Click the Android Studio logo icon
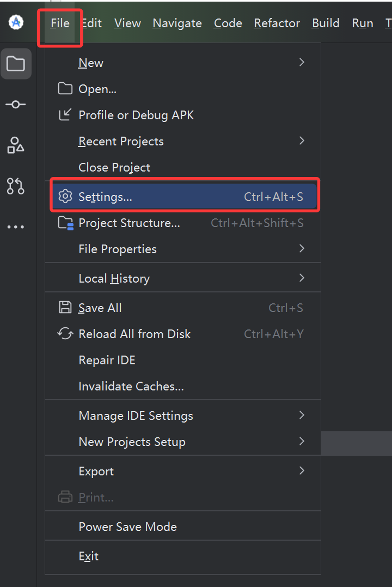Image resolution: width=392 pixels, height=587 pixels. pos(16,22)
